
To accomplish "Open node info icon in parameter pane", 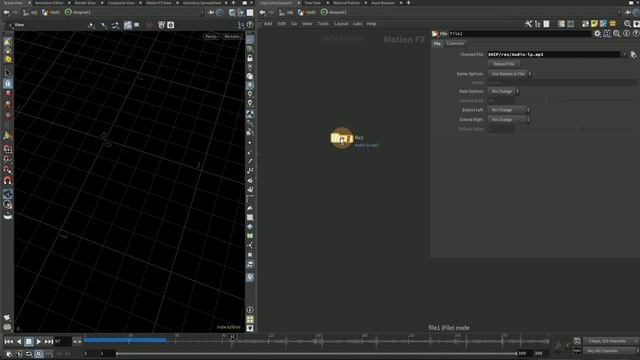I will 626,33.
